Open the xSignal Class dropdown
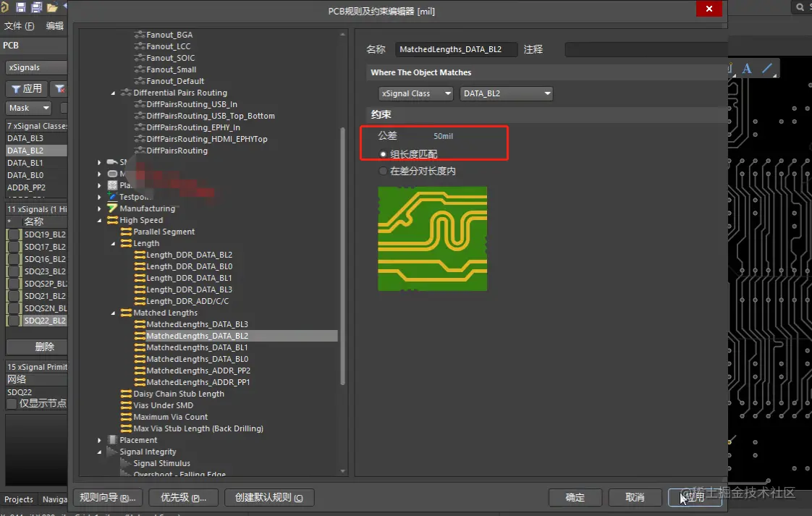The height and width of the screenshot is (516, 812). point(416,93)
